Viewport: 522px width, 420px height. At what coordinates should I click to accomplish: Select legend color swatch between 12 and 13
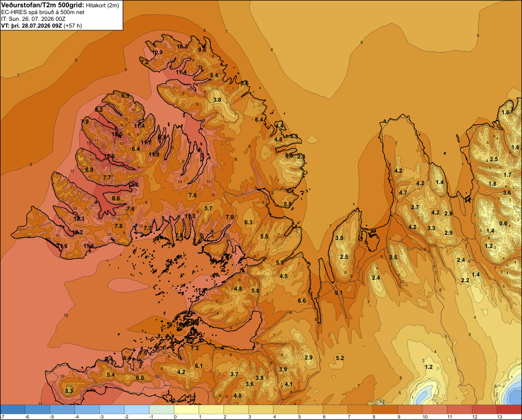click(x=485, y=410)
